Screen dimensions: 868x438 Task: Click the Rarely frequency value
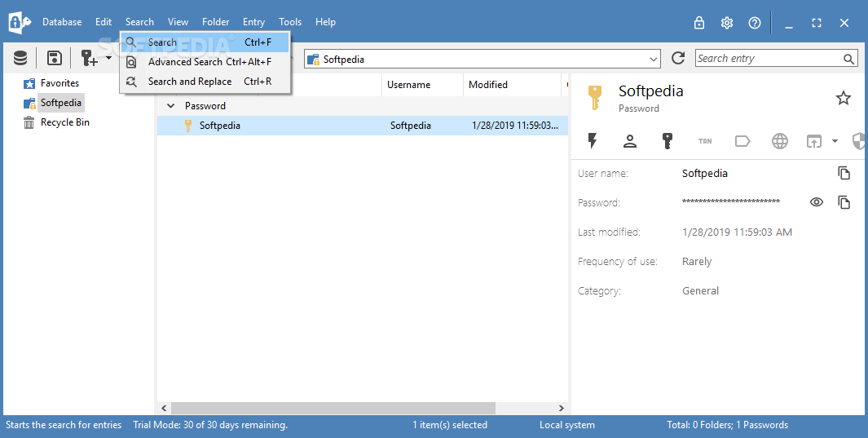(x=697, y=261)
